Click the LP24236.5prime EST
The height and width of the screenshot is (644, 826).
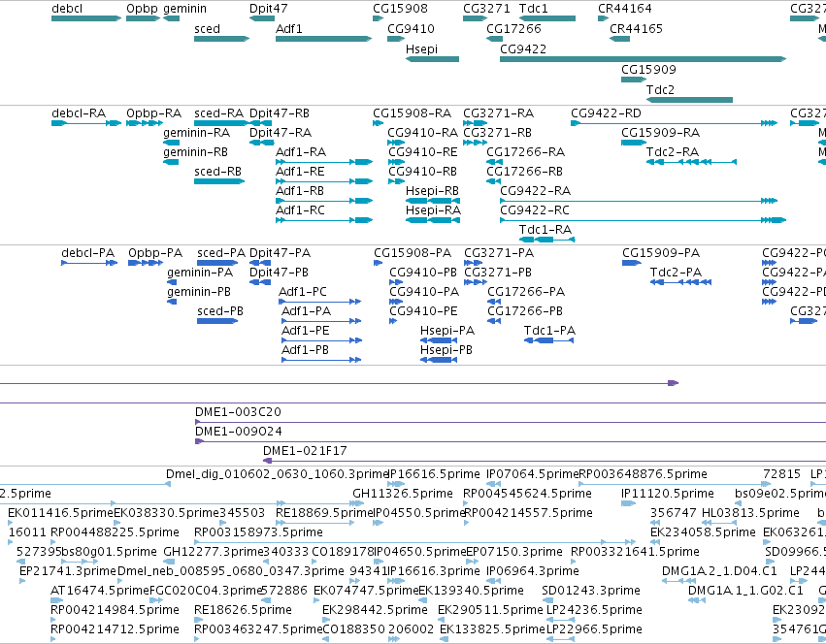click(x=561, y=620)
